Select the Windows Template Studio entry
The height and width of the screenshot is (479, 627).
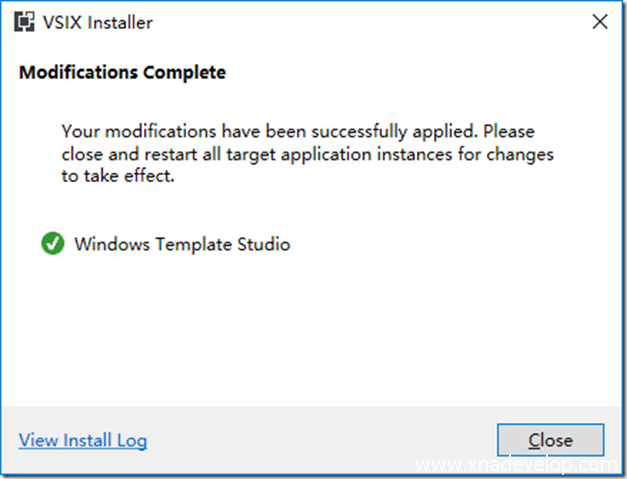(182, 243)
